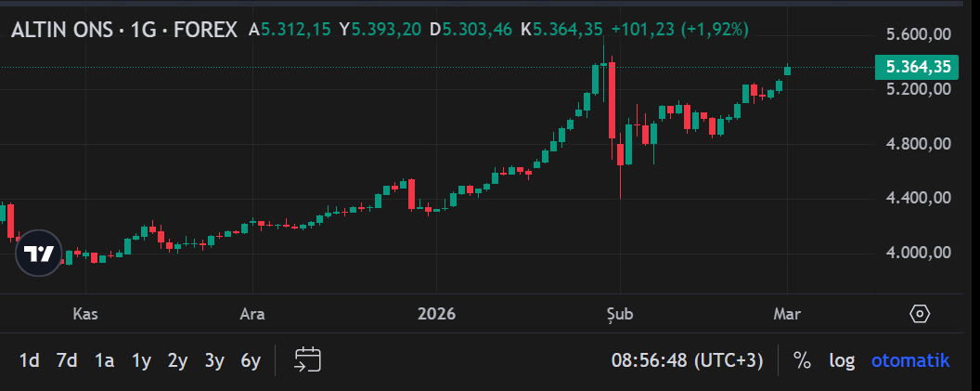
Task: Set chart range to 6y
Action: 251,360
